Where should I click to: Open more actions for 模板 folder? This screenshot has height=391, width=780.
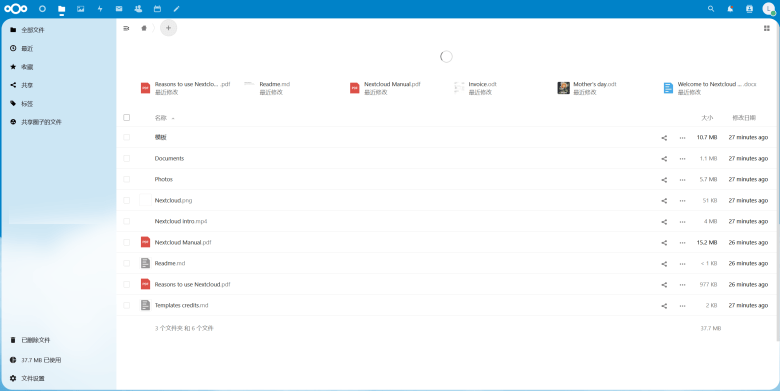click(682, 138)
